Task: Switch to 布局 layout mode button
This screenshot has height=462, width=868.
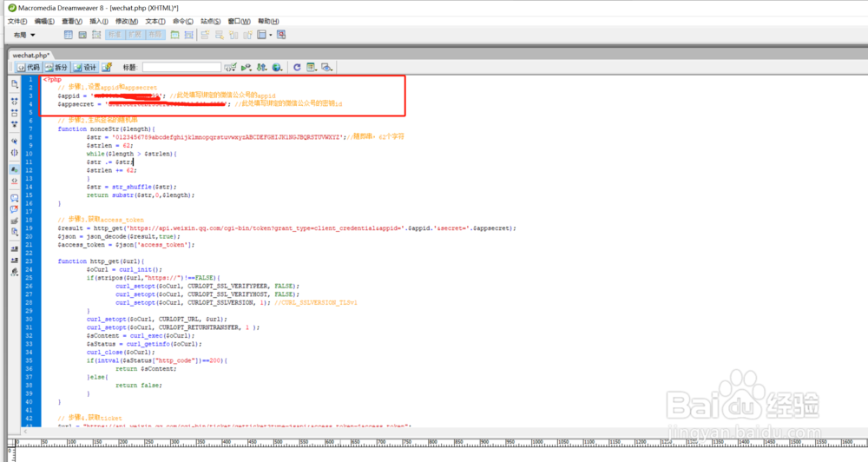Action: coord(155,35)
